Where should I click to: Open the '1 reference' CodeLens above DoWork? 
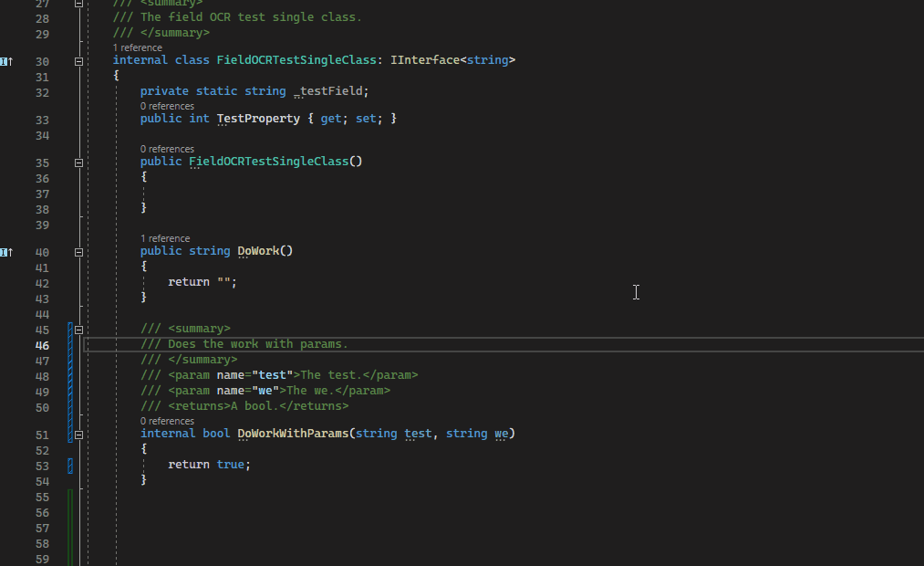point(165,239)
